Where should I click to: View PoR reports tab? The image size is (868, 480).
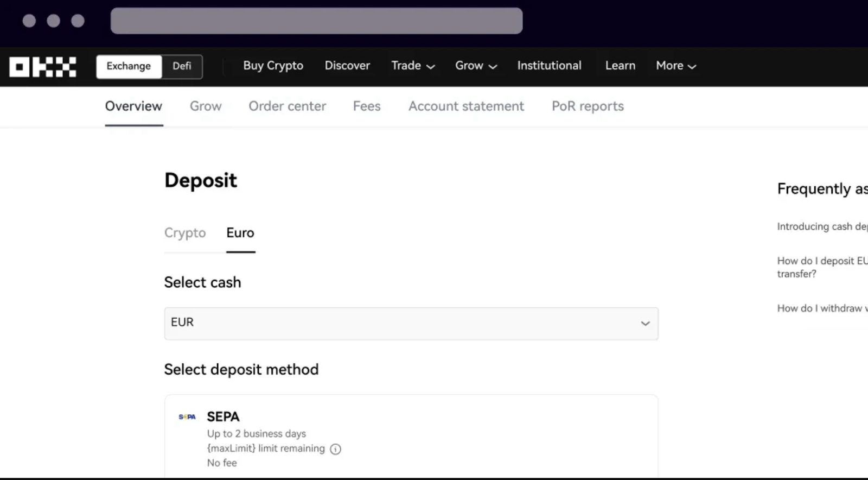point(588,106)
